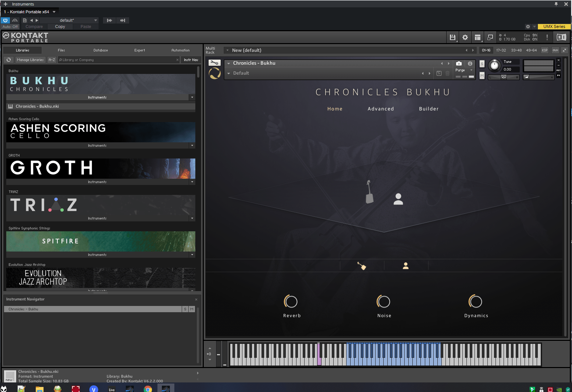572x392 pixels.
Task: Open Google Chrome from taskbar
Action: pos(148,389)
